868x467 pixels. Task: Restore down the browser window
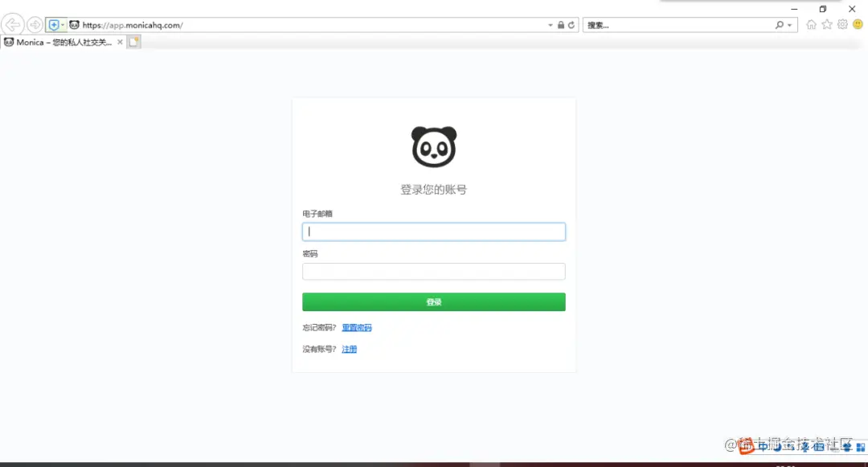pos(823,9)
